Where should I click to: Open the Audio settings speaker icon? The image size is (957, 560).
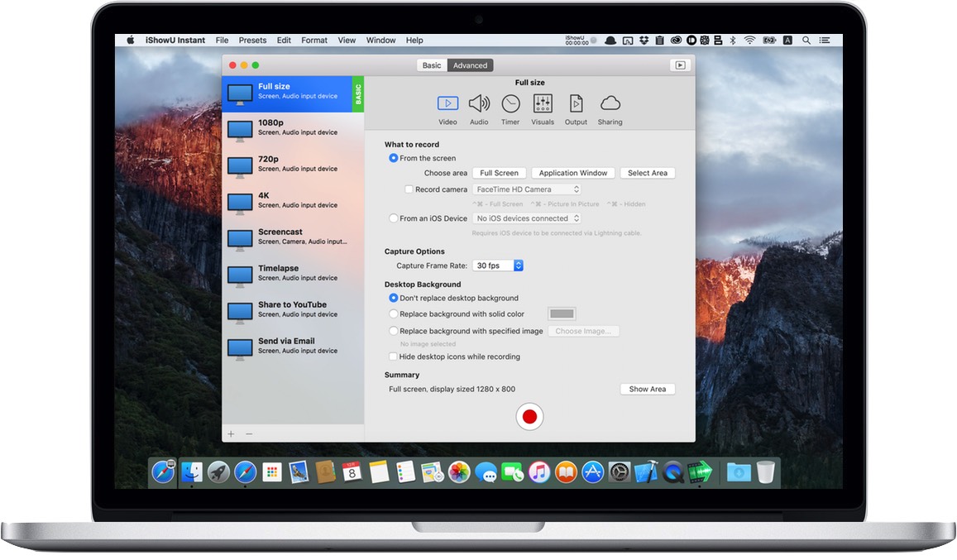pos(479,103)
